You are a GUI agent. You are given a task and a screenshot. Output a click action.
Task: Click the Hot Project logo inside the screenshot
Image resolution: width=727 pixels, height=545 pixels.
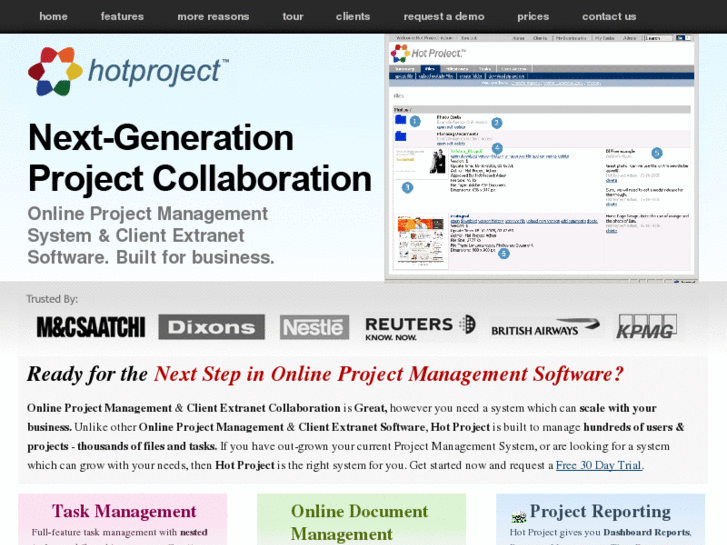pyautogui.click(x=428, y=53)
